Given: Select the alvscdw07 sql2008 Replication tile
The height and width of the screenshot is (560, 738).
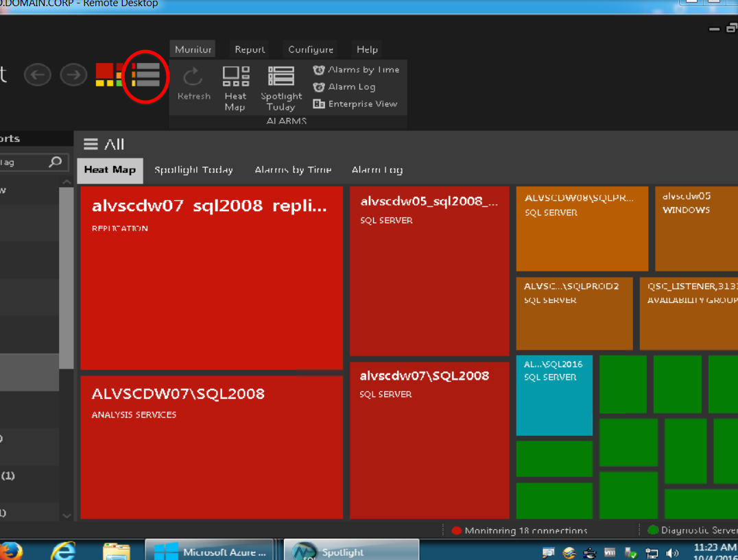Looking at the screenshot, I should (212, 278).
